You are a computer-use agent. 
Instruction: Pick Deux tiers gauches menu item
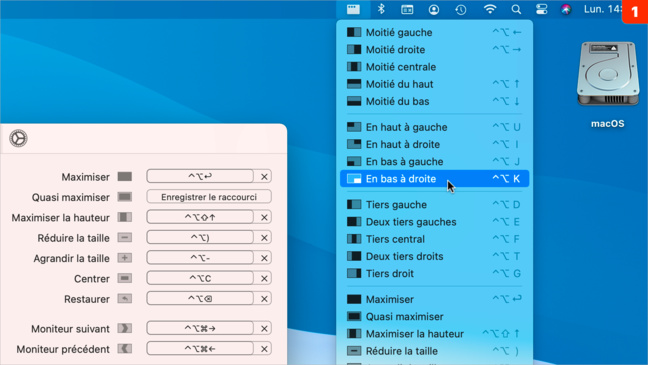pyautogui.click(x=434, y=222)
